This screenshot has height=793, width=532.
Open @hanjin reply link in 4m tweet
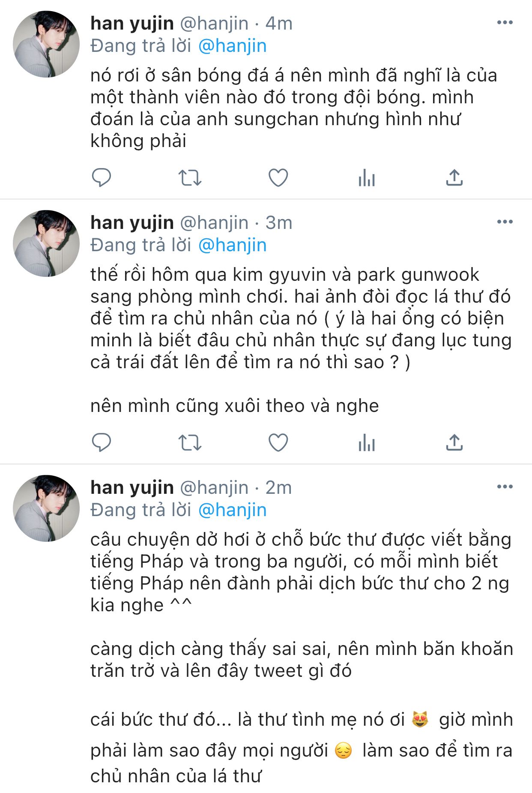point(232,46)
